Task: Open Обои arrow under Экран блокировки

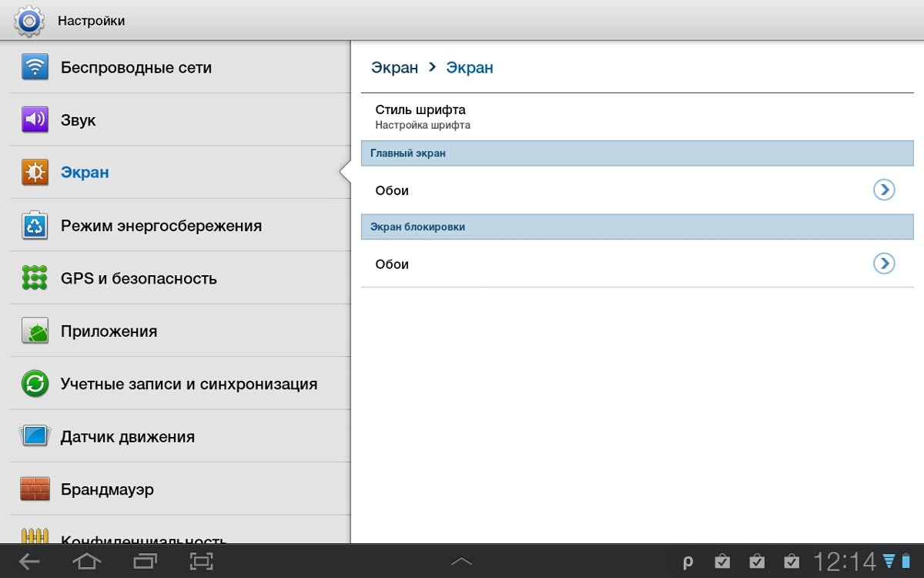Action: [884, 264]
